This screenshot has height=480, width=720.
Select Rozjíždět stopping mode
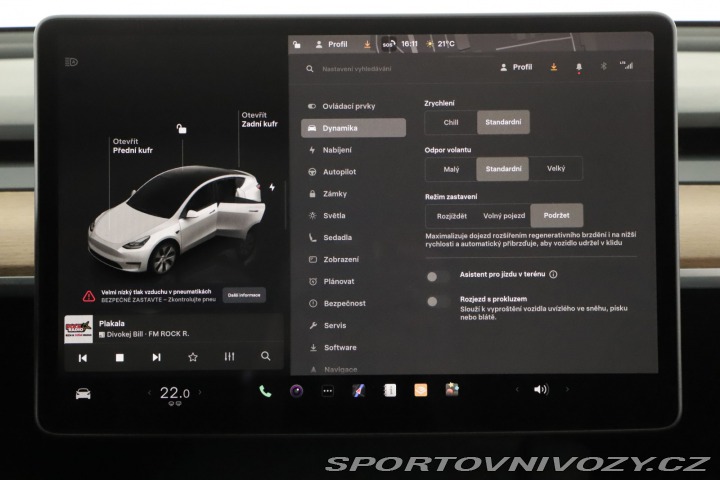pos(452,216)
